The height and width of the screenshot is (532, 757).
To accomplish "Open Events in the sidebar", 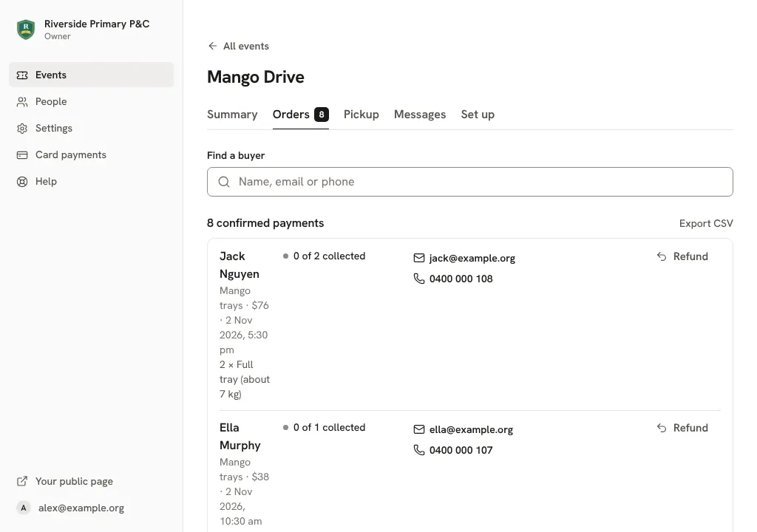I will (x=91, y=75).
